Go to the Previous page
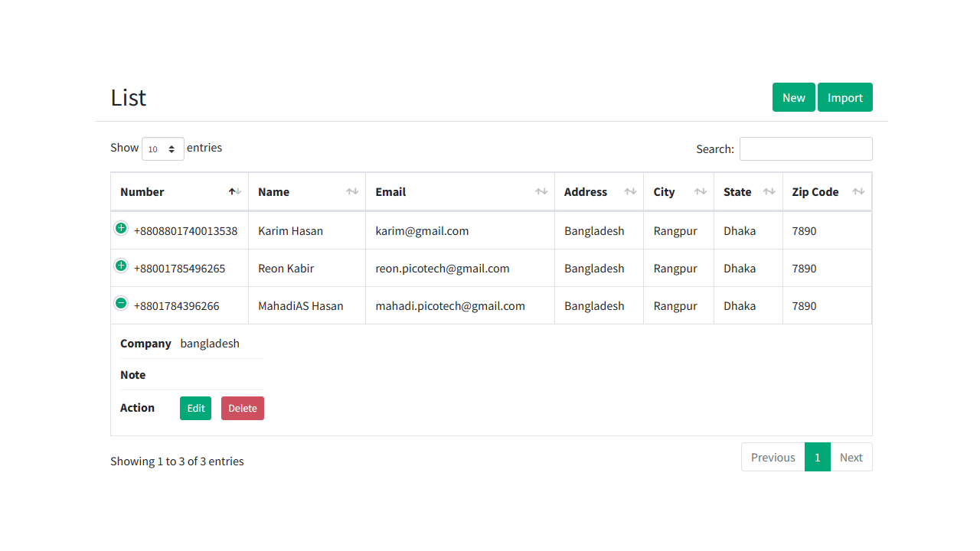 click(773, 457)
